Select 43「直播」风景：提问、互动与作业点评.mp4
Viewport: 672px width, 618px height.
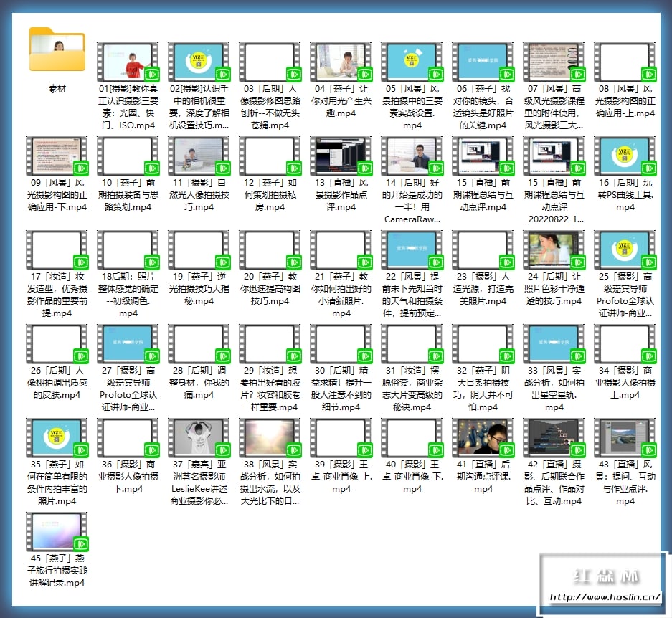[625, 437]
